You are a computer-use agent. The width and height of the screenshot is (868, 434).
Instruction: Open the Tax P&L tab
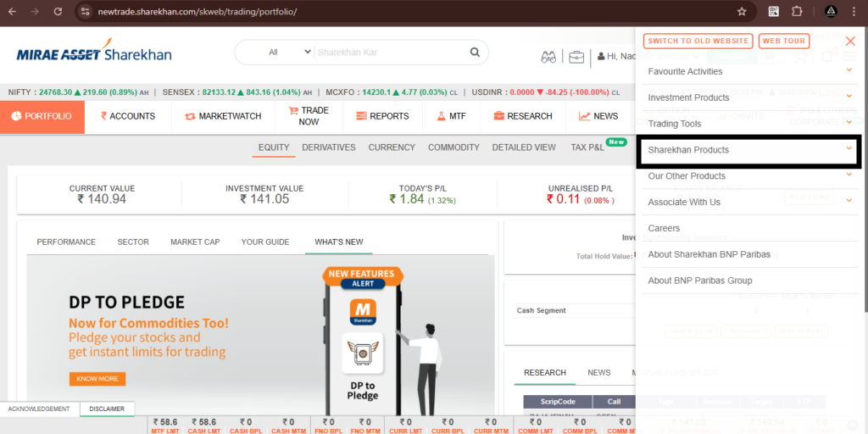pos(587,147)
